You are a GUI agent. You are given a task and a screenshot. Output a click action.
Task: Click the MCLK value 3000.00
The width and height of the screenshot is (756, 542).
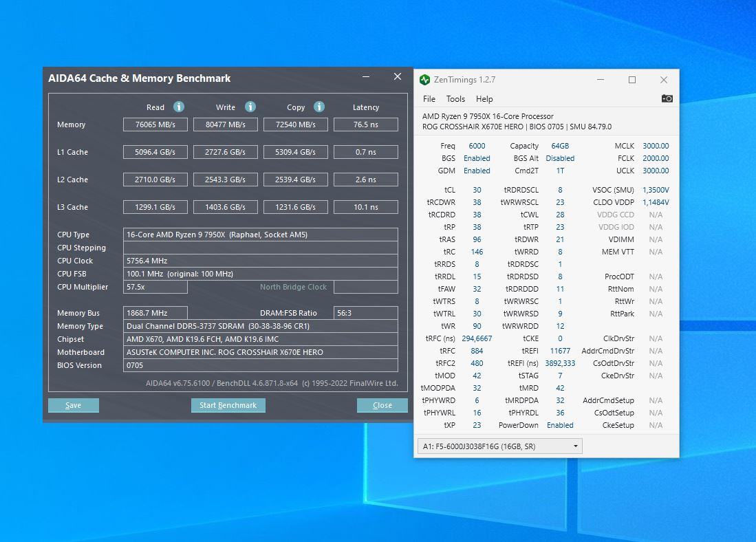click(x=656, y=146)
